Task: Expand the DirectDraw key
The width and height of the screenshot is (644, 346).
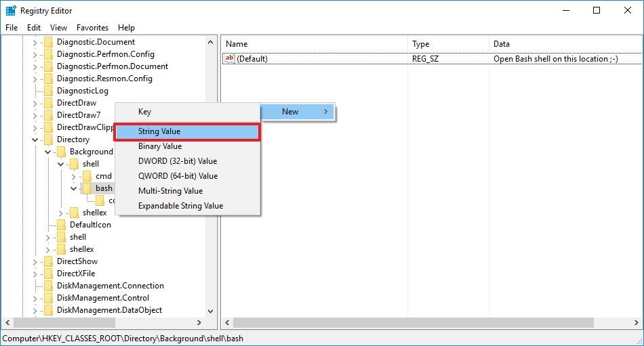Action: coord(35,104)
